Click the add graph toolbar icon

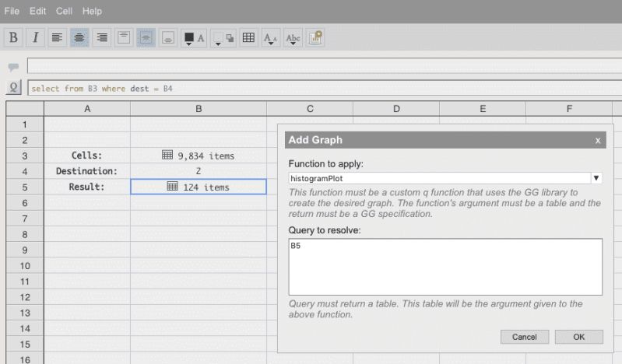[x=315, y=37]
